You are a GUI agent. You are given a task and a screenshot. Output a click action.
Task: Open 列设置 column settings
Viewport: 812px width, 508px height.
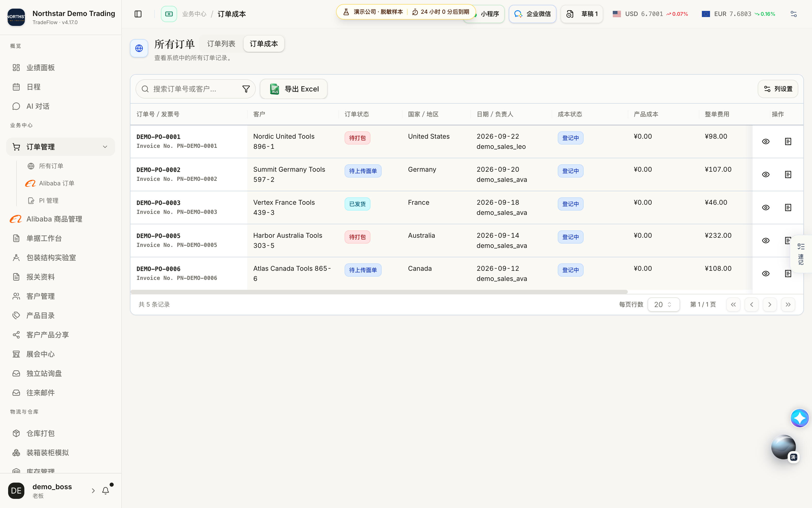[x=778, y=89]
